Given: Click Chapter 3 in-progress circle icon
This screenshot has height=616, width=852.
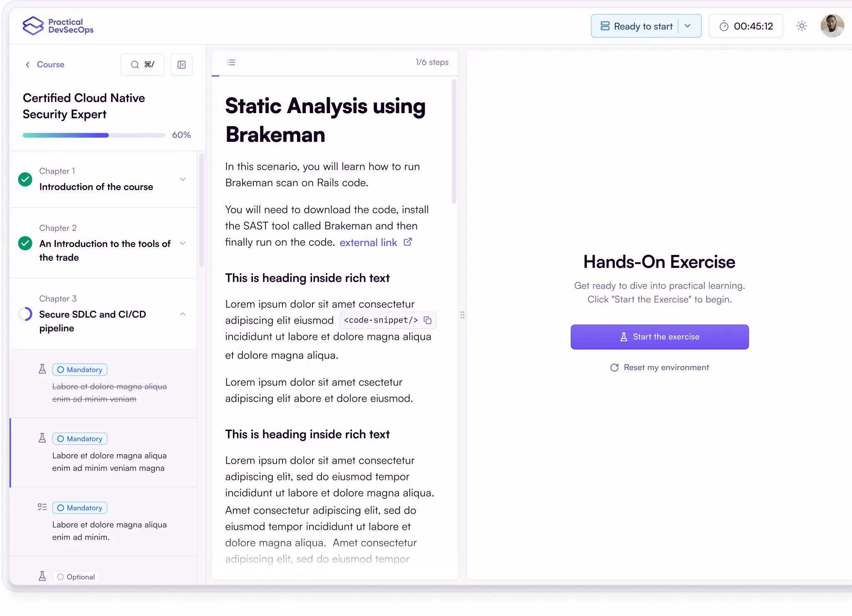Looking at the screenshot, I should pyautogui.click(x=25, y=314).
